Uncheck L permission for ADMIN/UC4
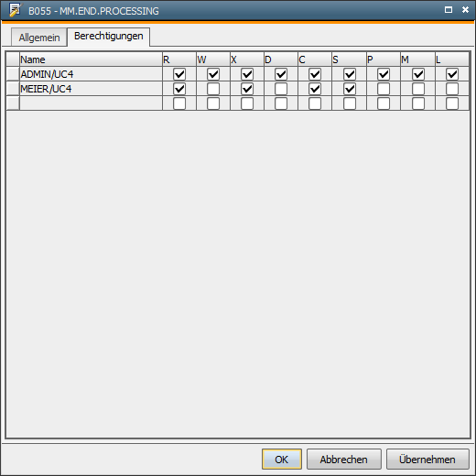 pyautogui.click(x=452, y=74)
